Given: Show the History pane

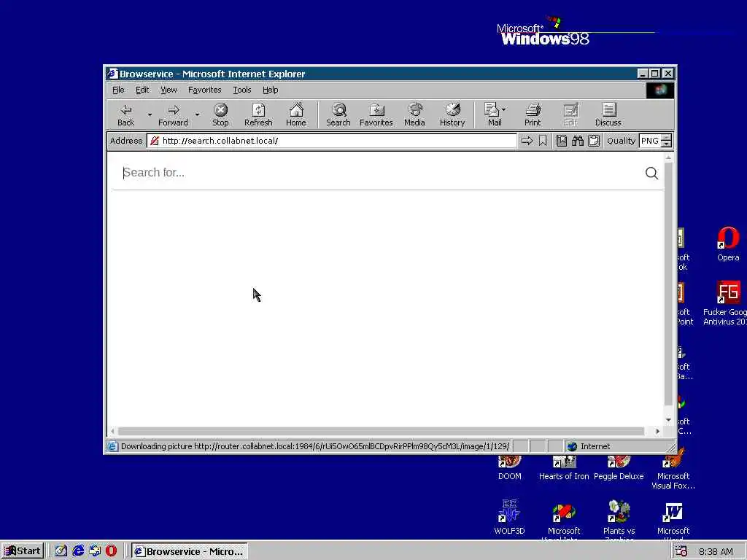Looking at the screenshot, I should tap(452, 115).
